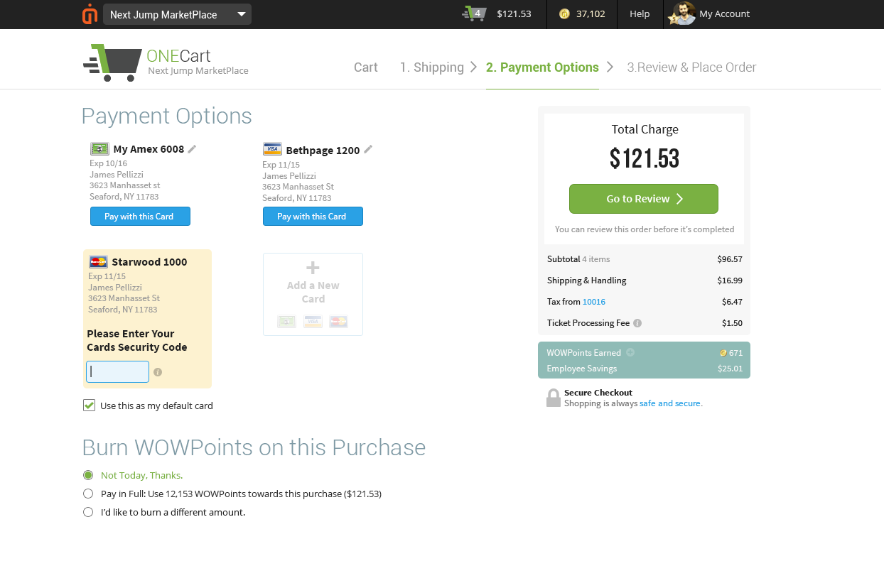The image size is (884, 588).
Task: Focus the card security code input field
Action: tap(118, 371)
